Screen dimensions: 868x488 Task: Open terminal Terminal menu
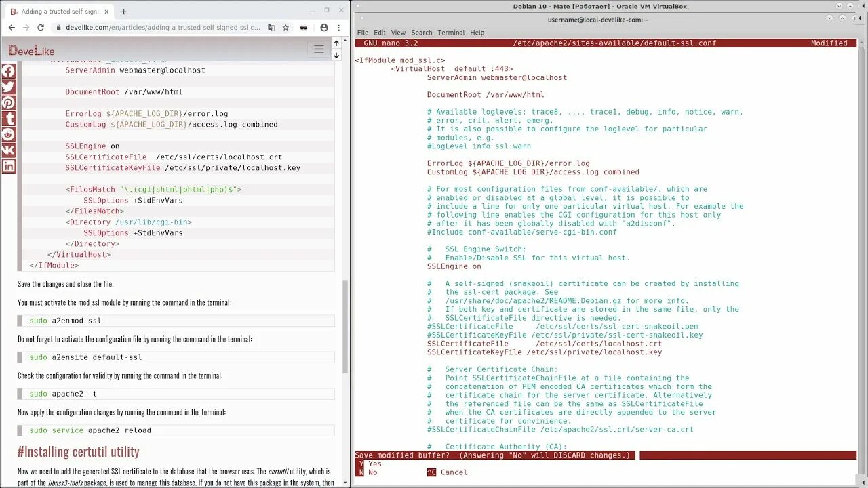pyautogui.click(x=451, y=33)
